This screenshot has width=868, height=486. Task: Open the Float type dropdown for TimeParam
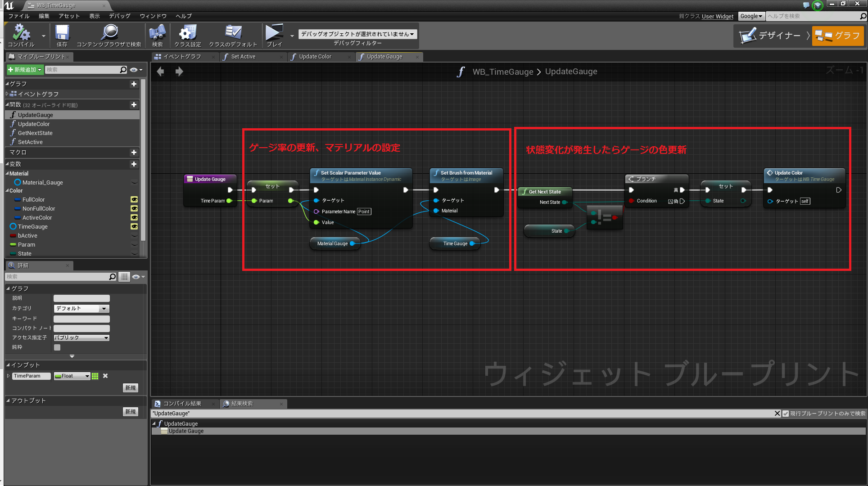(72, 376)
